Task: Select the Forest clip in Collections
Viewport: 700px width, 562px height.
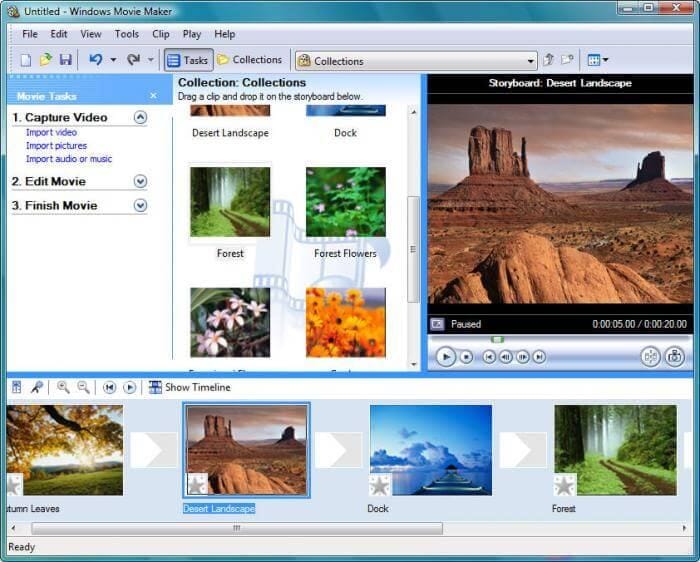Action: pos(230,202)
